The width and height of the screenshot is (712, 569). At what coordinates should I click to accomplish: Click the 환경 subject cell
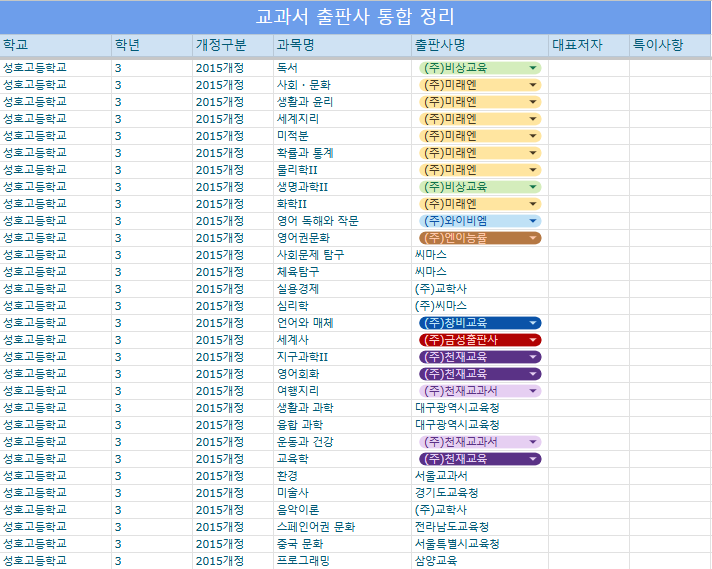coord(342,476)
